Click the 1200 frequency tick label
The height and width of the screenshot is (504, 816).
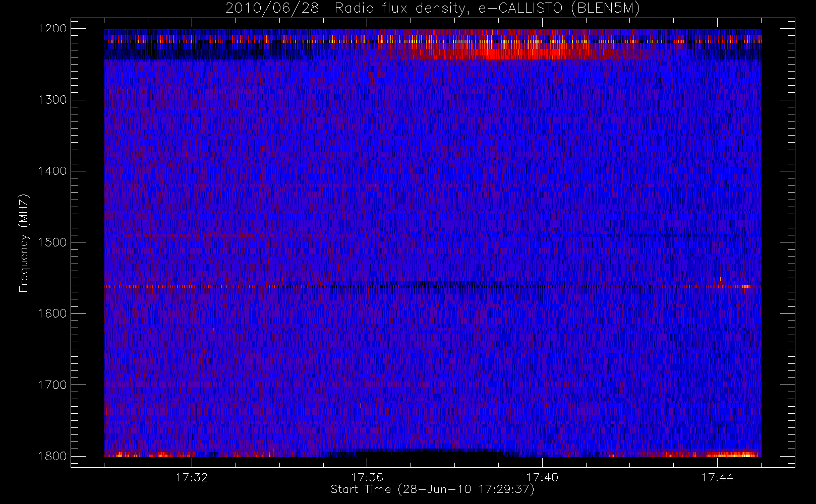pyautogui.click(x=52, y=29)
